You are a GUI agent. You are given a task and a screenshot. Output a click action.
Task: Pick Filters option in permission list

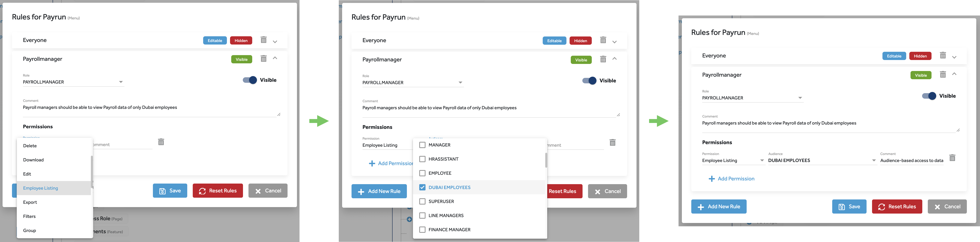[29, 216]
